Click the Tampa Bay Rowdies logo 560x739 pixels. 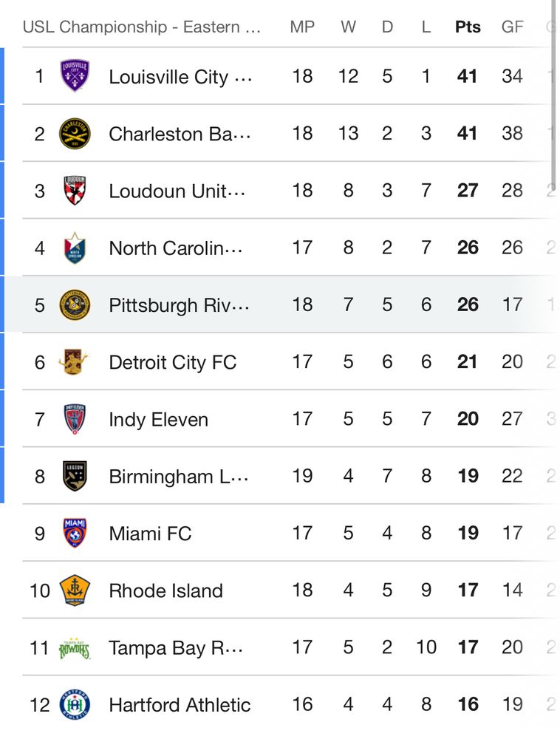75,649
